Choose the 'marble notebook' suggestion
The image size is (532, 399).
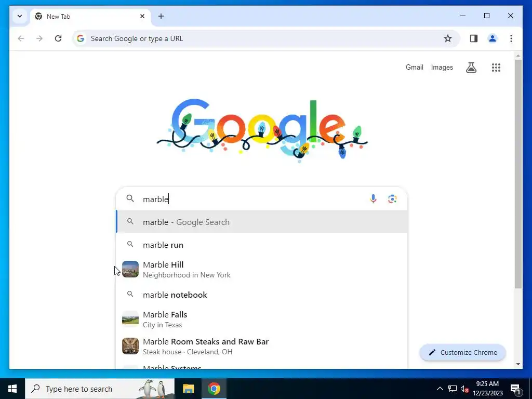click(262, 295)
